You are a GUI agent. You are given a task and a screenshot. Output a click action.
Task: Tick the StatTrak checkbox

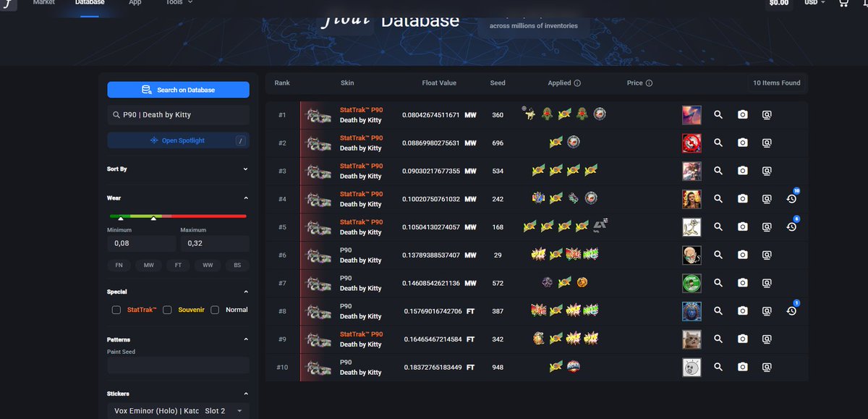(116, 310)
